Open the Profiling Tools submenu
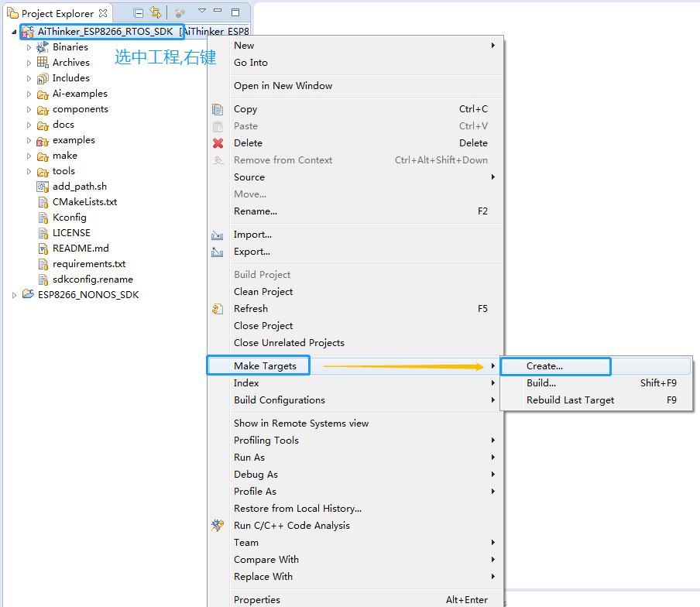Image resolution: width=700 pixels, height=607 pixels. point(355,440)
